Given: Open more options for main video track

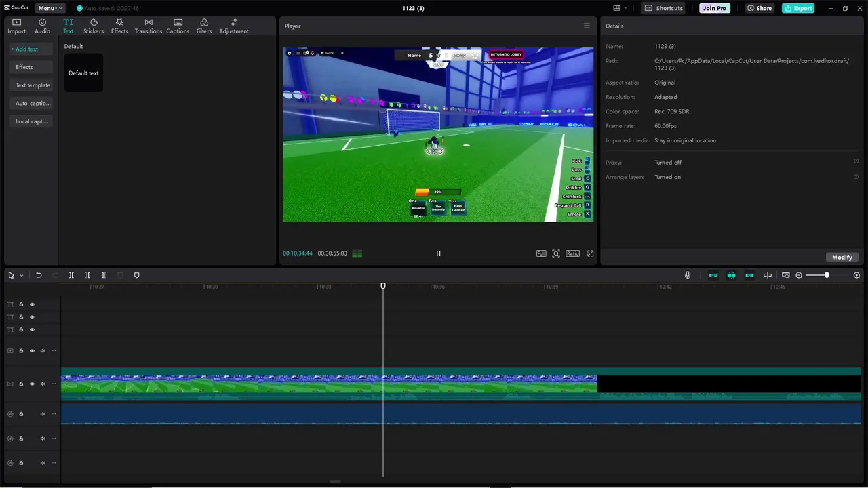Looking at the screenshot, I should (x=54, y=384).
